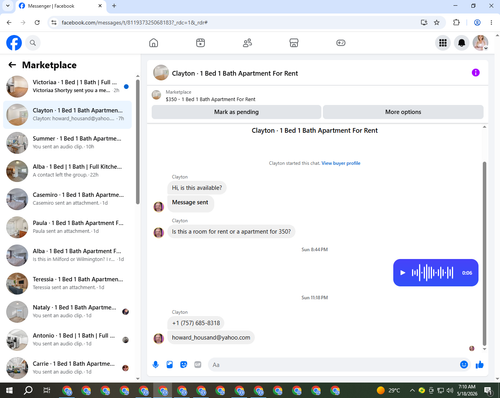Click the audio clip waveform
The height and width of the screenshot is (398, 500).
pos(432,273)
